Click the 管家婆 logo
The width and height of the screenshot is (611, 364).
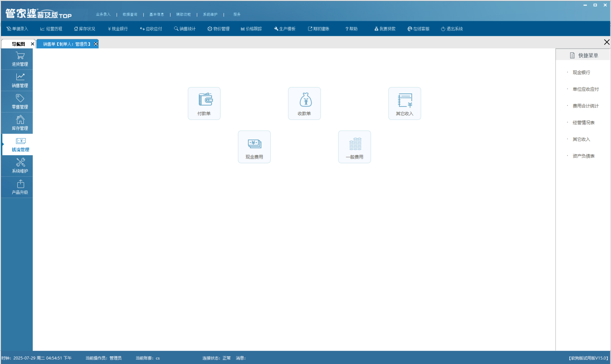pyautogui.click(x=39, y=14)
